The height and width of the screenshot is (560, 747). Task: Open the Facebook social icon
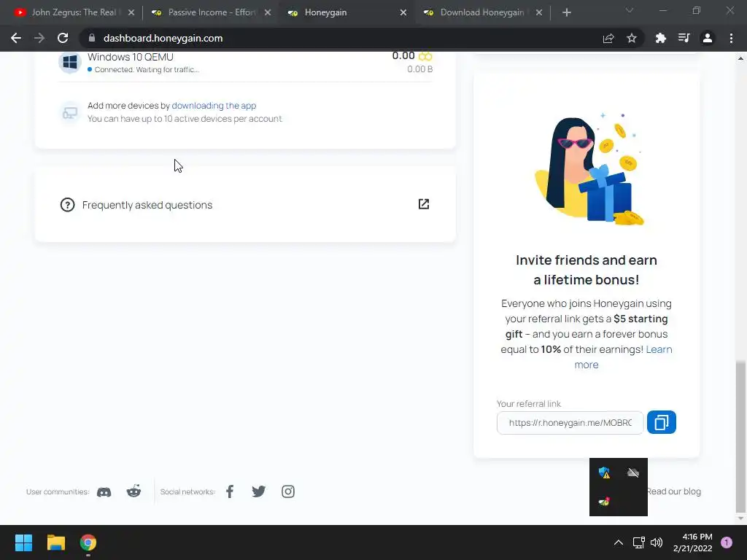pyautogui.click(x=230, y=491)
